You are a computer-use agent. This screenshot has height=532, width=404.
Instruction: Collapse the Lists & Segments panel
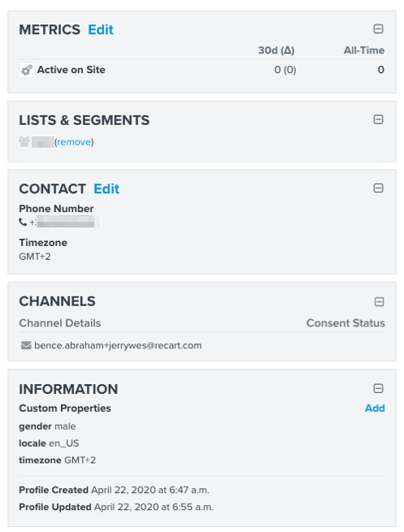(x=378, y=119)
